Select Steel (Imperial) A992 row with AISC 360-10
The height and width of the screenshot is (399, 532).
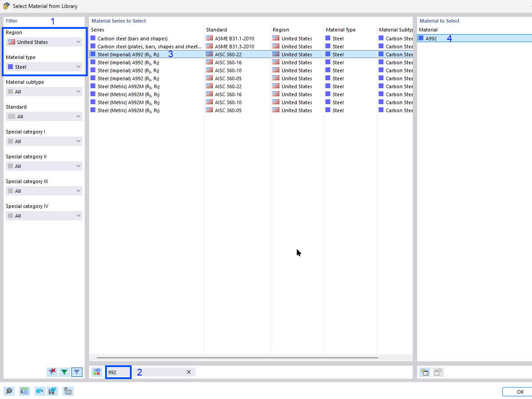tap(251, 70)
